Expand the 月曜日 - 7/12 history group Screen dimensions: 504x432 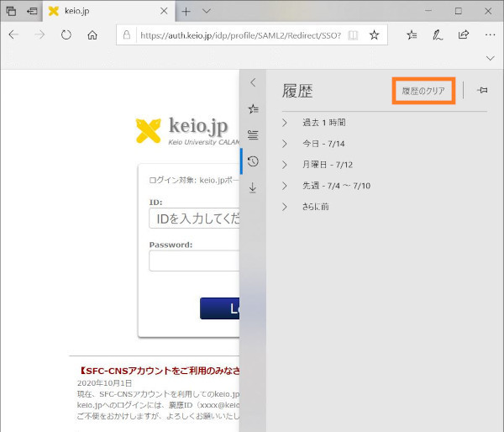(x=328, y=165)
